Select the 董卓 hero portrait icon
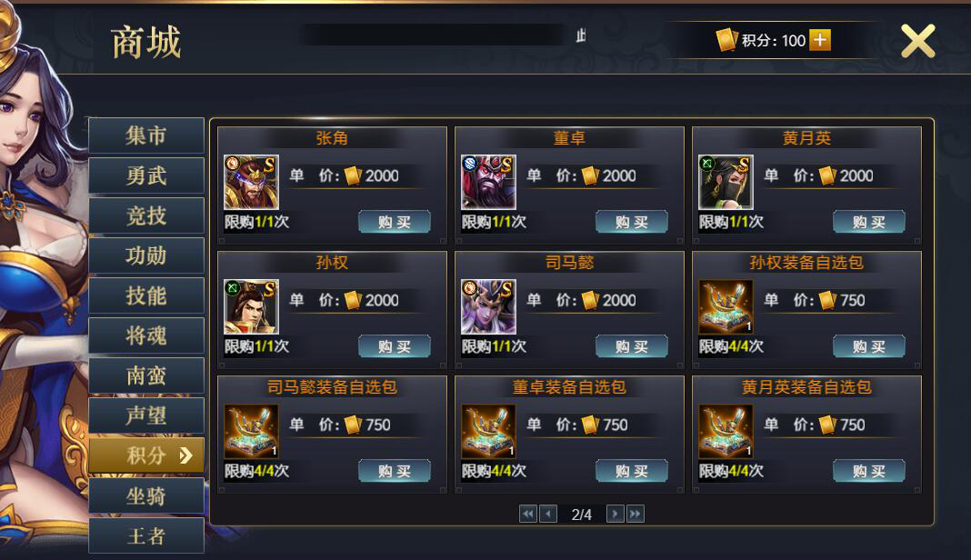This screenshot has height=560, width=971. 488,182
